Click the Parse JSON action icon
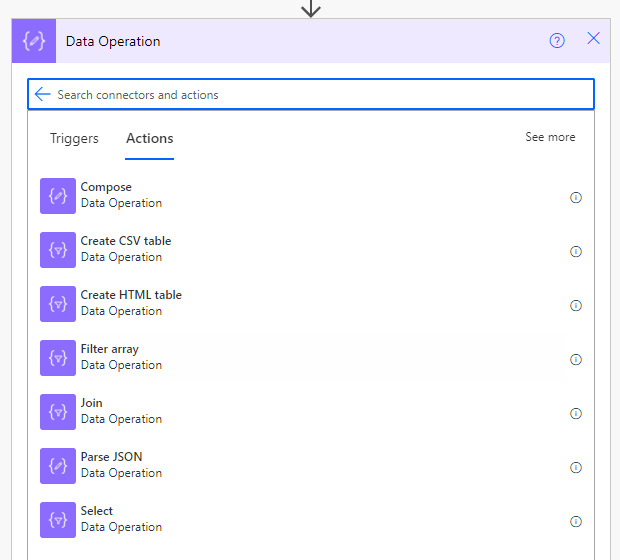Image resolution: width=620 pixels, height=560 pixels. pyautogui.click(x=58, y=466)
